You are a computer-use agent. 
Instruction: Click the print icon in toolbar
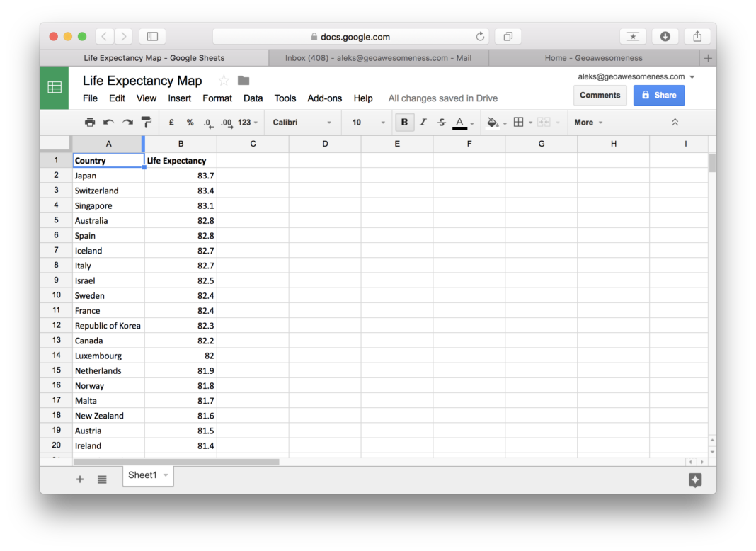pyautogui.click(x=90, y=123)
